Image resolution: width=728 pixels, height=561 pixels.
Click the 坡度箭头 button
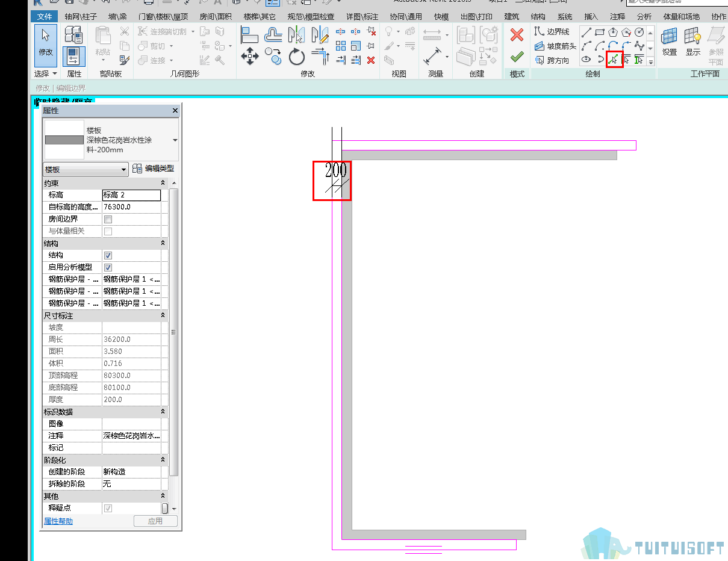[555, 46]
